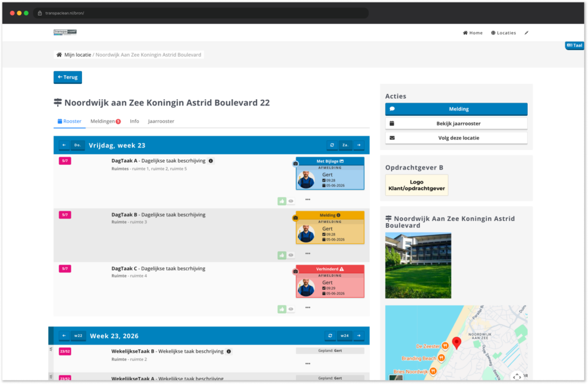The image size is (588, 384).
Task: Switch to the Meldingen tab
Action: [x=106, y=121]
